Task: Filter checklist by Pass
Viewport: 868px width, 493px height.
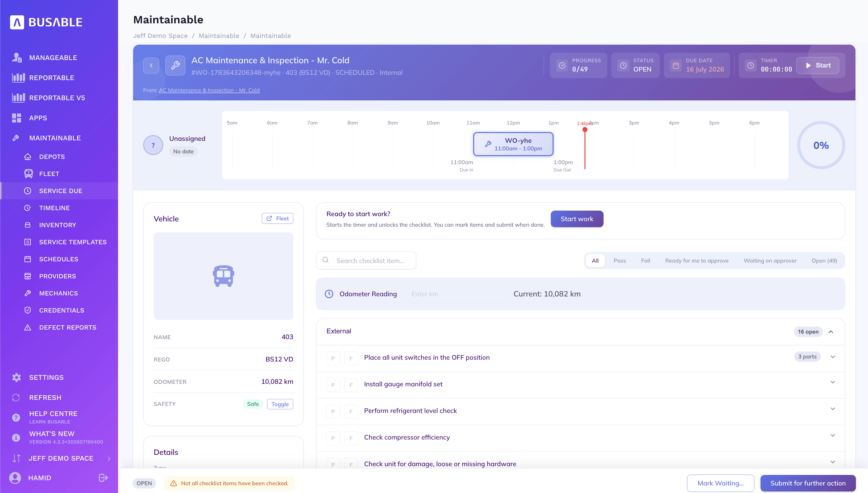Action: (620, 261)
